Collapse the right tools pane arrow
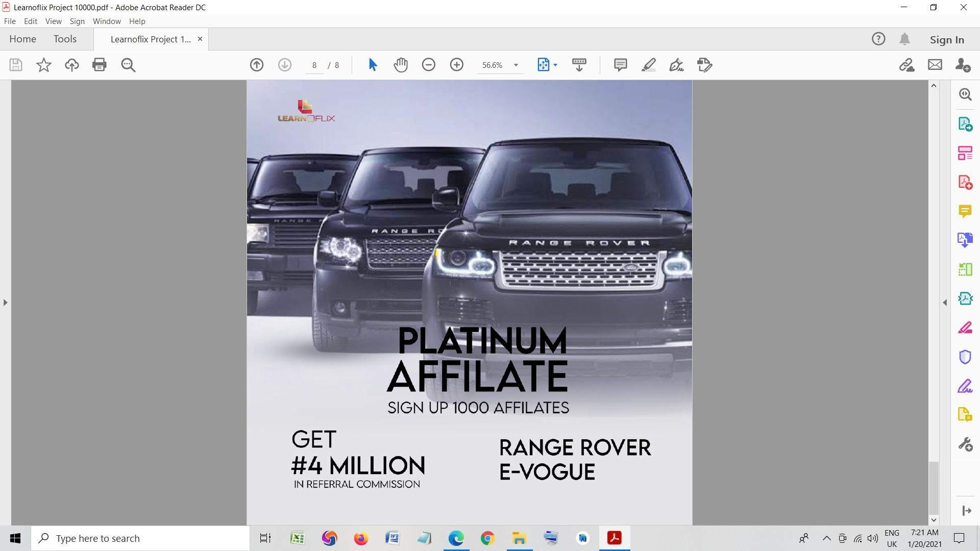Screen dimensions: 980x551 click(x=945, y=303)
